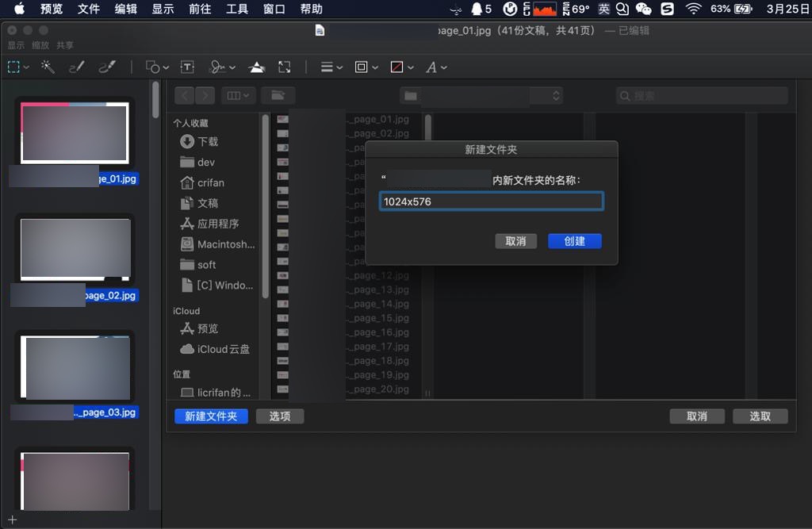Open the fill color dropdown
The height and width of the screenshot is (529, 812).
pyautogui.click(x=402, y=67)
